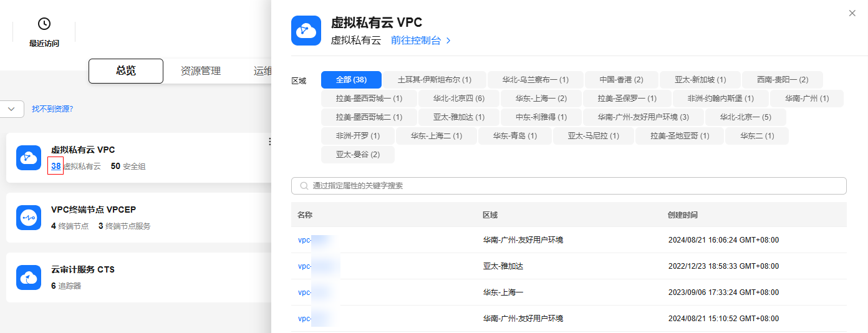Click the 名称 column header

(x=305, y=215)
